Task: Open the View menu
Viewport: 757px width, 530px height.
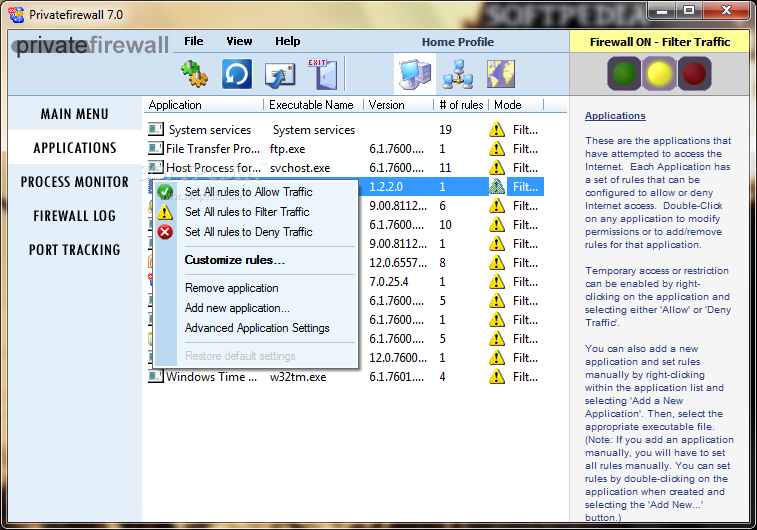Action: 239,42
